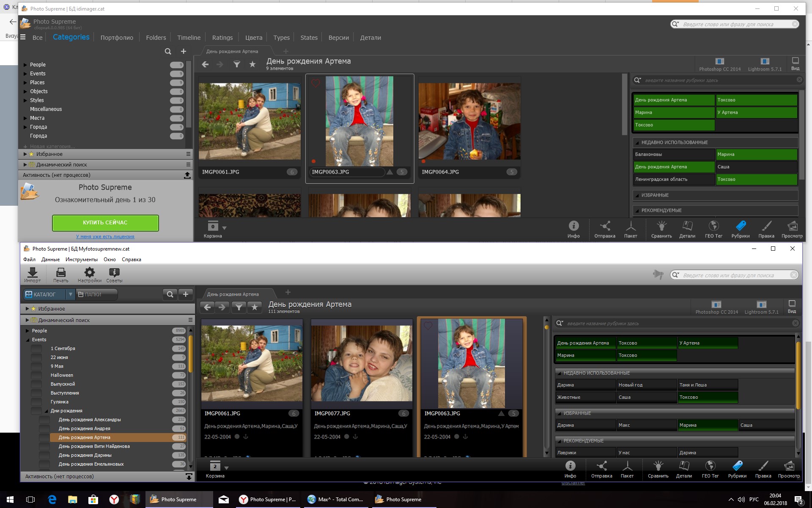This screenshot has width=812, height=508.
Task: Open Пакет batch tool in idimager.cat window
Action: tap(631, 229)
